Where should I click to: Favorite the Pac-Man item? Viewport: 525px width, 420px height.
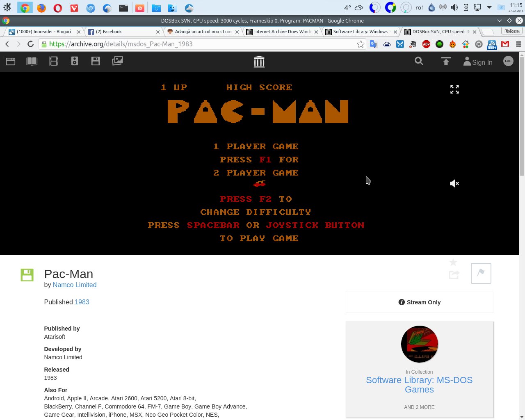click(453, 262)
